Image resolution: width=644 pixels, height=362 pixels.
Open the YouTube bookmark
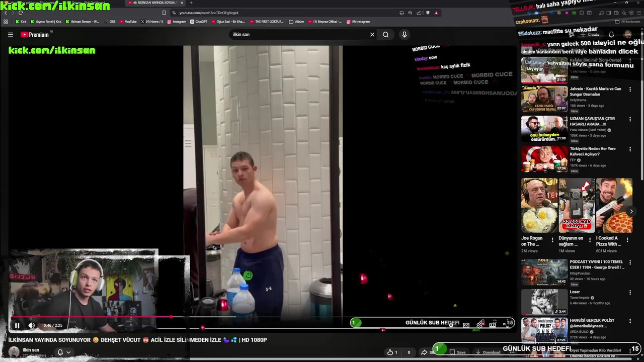(x=128, y=22)
